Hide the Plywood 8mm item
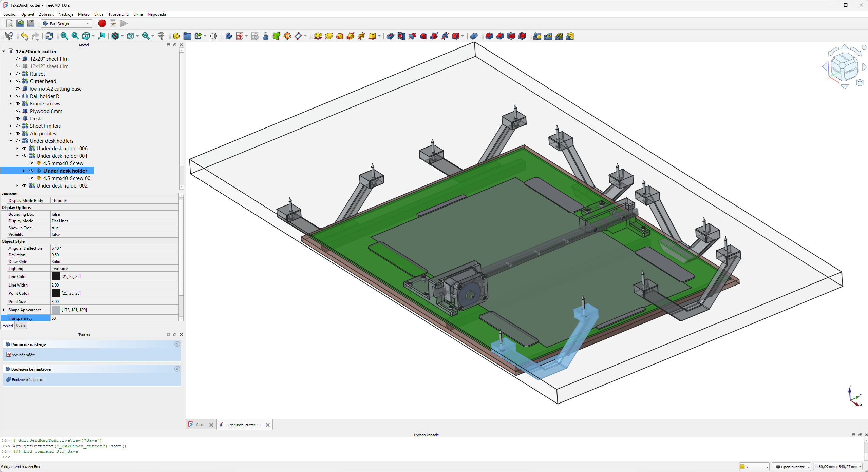The height and width of the screenshot is (472, 868). (x=18, y=111)
